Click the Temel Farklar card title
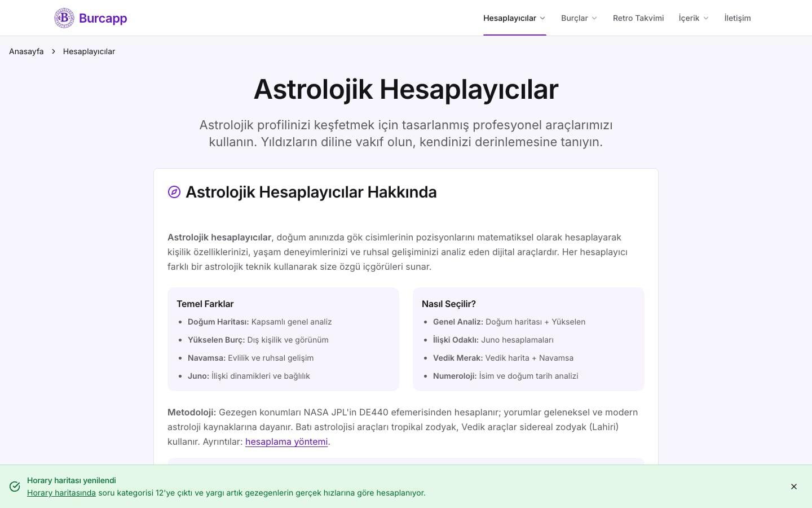The width and height of the screenshot is (812, 508). pyautogui.click(x=205, y=304)
